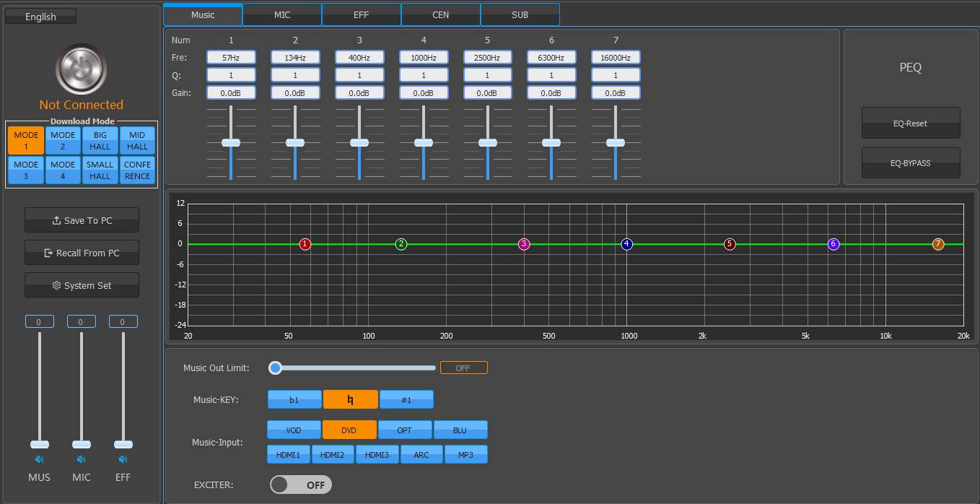Select VOD music input
The height and width of the screenshot is (504, 980).
click(x=294, y=430)
